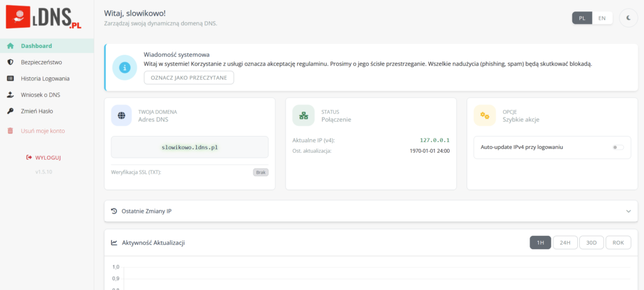The width and height of the screenshot is (644, 290).
Task: Click the yellow gears icon in Opcje card
Action: [x=484, y=116]
